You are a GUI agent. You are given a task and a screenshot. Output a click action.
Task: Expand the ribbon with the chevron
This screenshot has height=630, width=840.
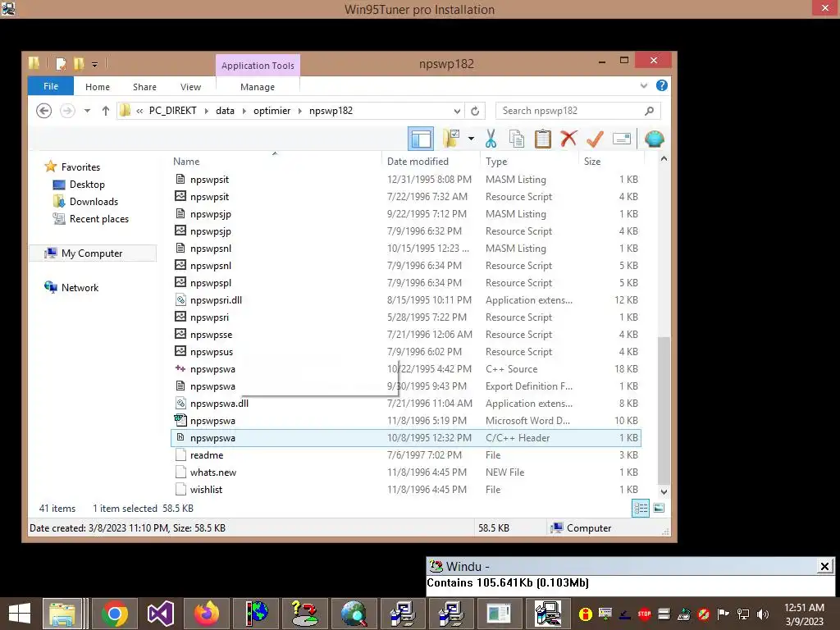pyautogui.click(x=644, y=85)
